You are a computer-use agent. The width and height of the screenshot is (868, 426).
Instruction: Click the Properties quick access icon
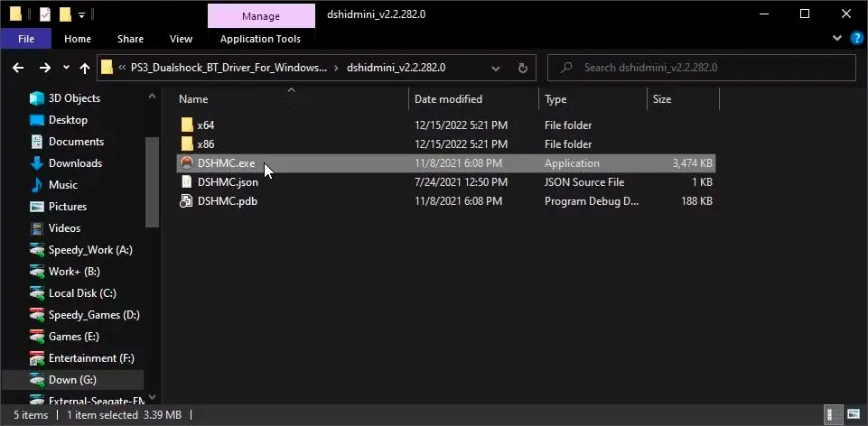tap(45, 14)
